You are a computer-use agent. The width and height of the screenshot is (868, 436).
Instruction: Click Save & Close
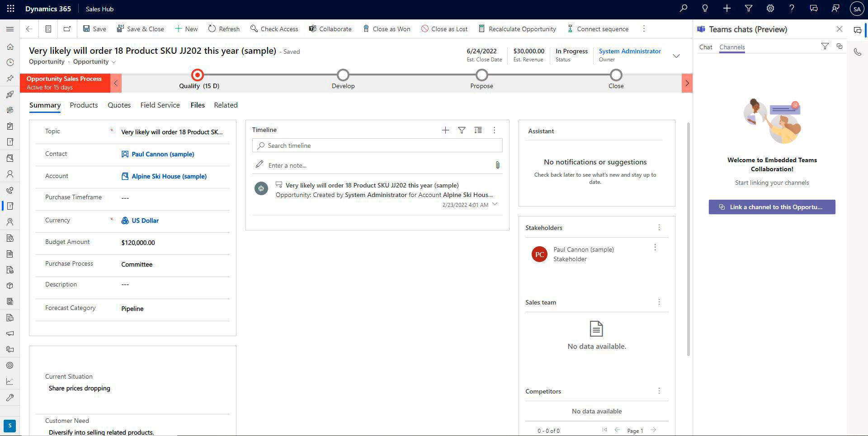[141, 29]
